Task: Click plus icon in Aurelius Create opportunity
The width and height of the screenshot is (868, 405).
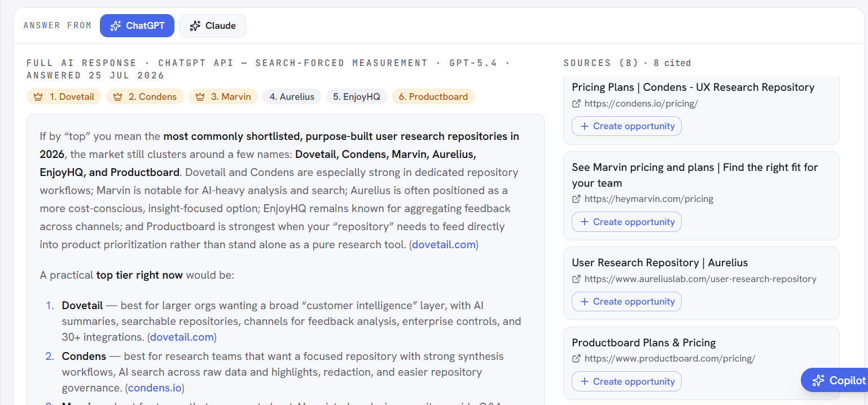Action: (x=584, y=302)
